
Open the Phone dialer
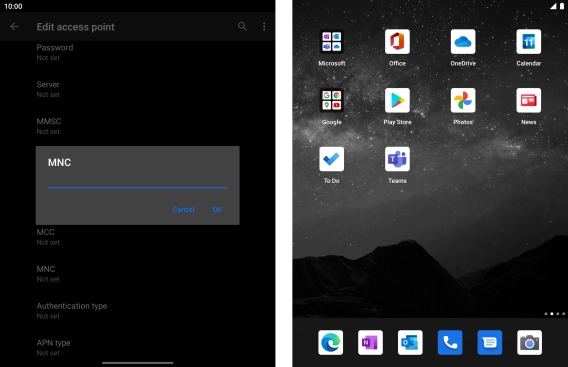[x=450, y=342]
